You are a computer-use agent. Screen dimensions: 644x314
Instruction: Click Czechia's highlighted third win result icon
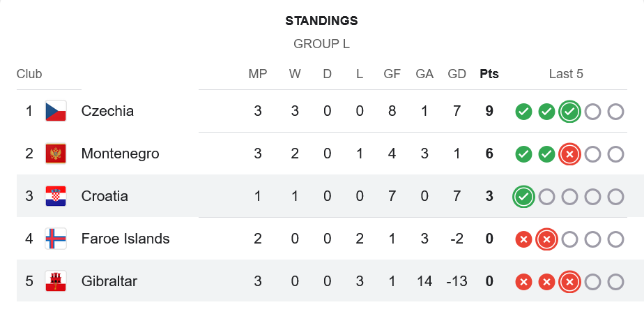(x=569, y=112)
